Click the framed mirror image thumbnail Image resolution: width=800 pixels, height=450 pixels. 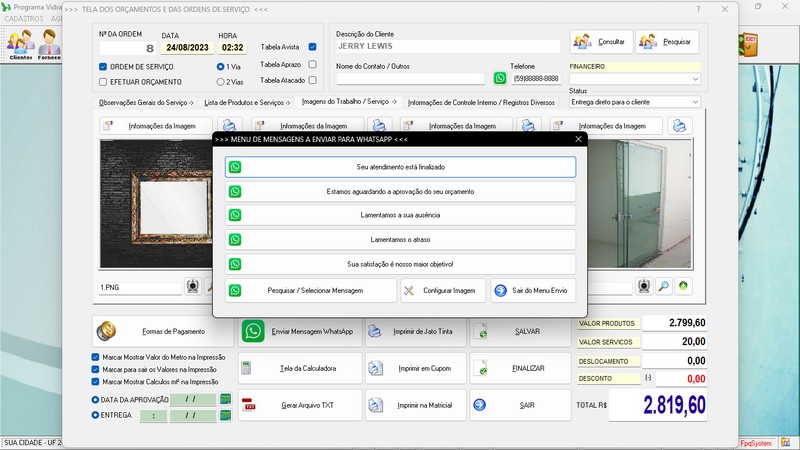tap(156, 204)
